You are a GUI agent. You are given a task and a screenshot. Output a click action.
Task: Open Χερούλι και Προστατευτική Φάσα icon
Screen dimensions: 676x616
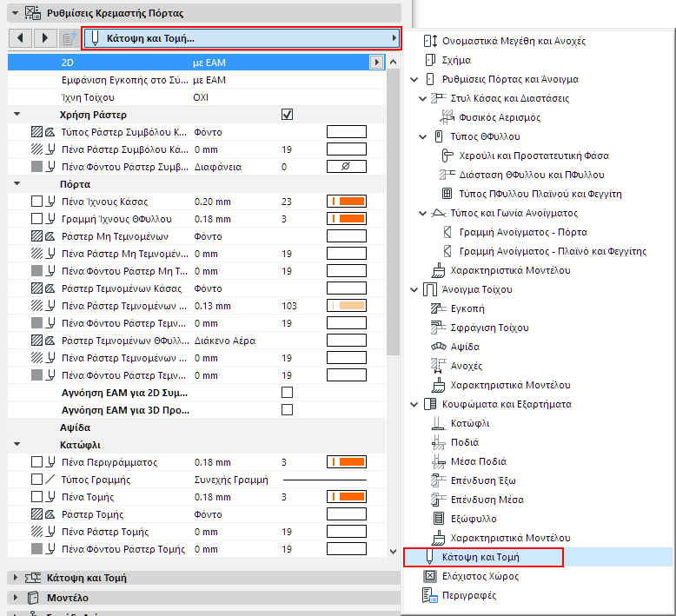tap(447, 156)
